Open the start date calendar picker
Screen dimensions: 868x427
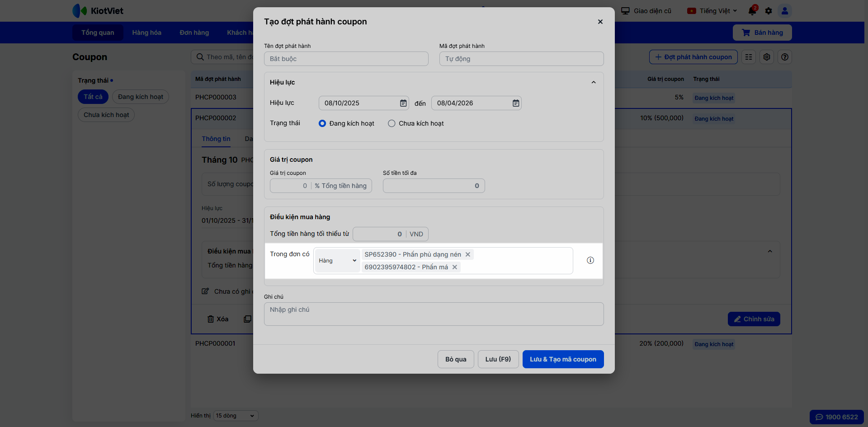click(403, 103)
